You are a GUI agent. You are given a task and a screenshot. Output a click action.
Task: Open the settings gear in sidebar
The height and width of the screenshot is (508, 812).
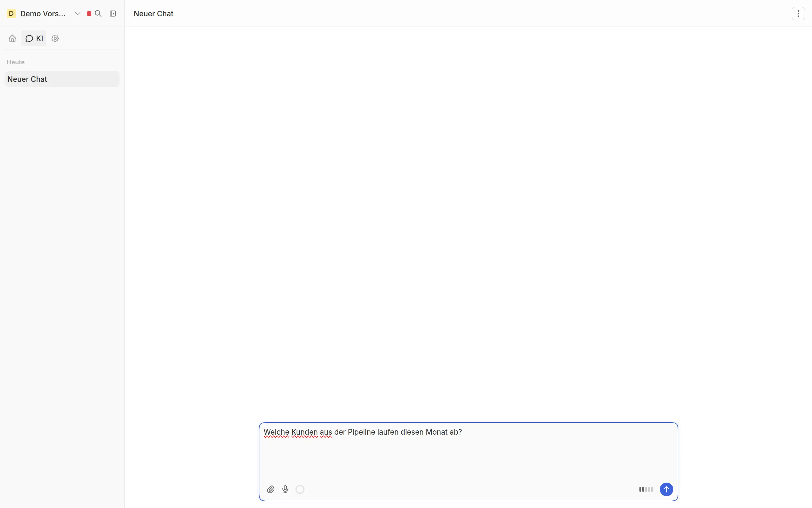[x=55, y=38]
